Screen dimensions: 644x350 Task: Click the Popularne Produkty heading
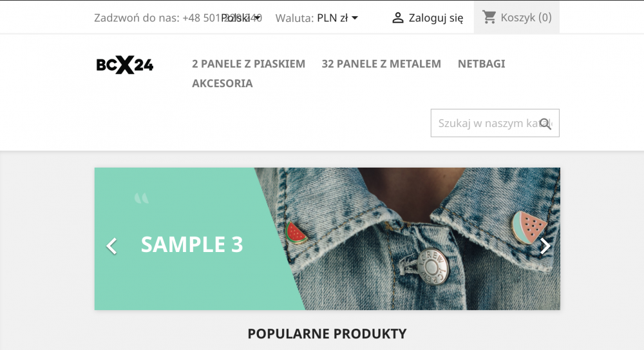pyautogui.click(x=327, y=333)
